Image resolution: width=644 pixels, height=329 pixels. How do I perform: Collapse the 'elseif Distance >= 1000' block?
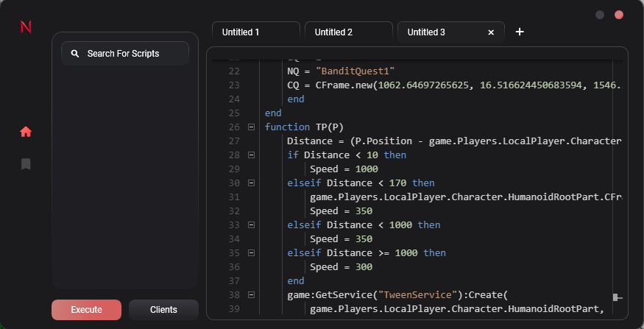tap(252, 253)
